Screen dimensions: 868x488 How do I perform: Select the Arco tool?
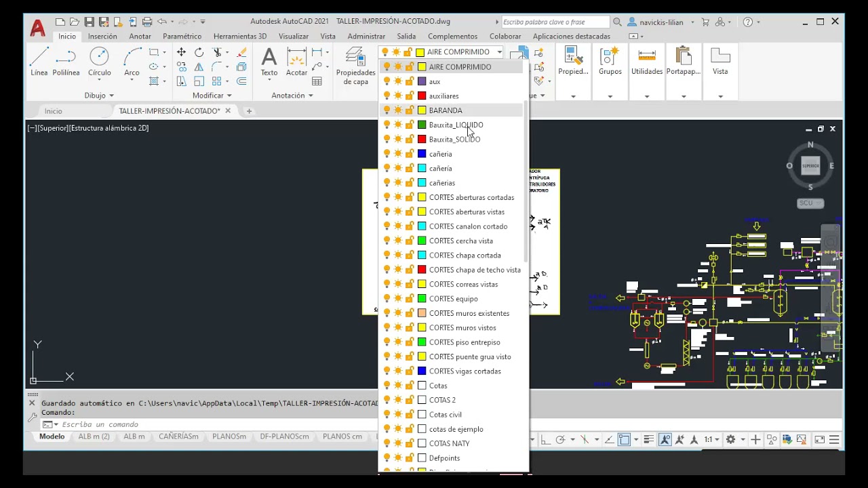tap(132, 62)
